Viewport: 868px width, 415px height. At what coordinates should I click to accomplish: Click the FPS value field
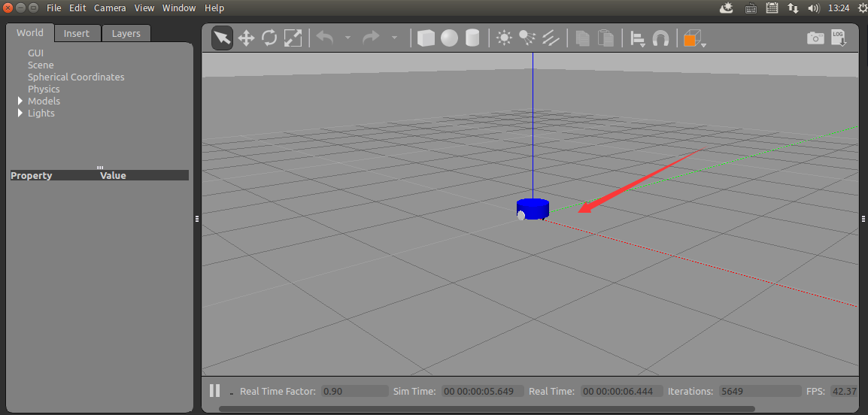(x=844, y=391)
